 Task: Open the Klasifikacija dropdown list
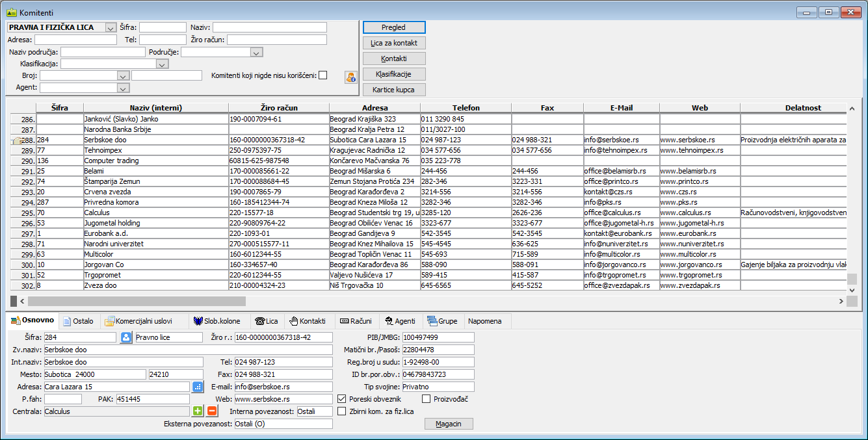coord(162,64)
